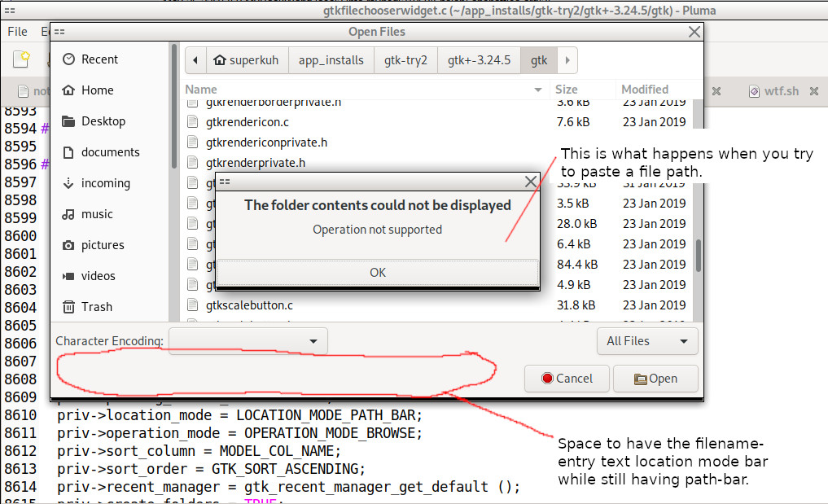The width and height of the screenshot is (828, 504).
Task: Navigate to gtk-try2 in path bar
Action: (405, 60)
